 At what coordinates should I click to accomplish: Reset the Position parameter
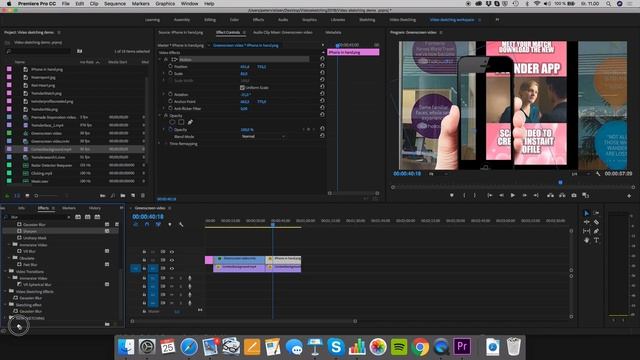point(322,65)
